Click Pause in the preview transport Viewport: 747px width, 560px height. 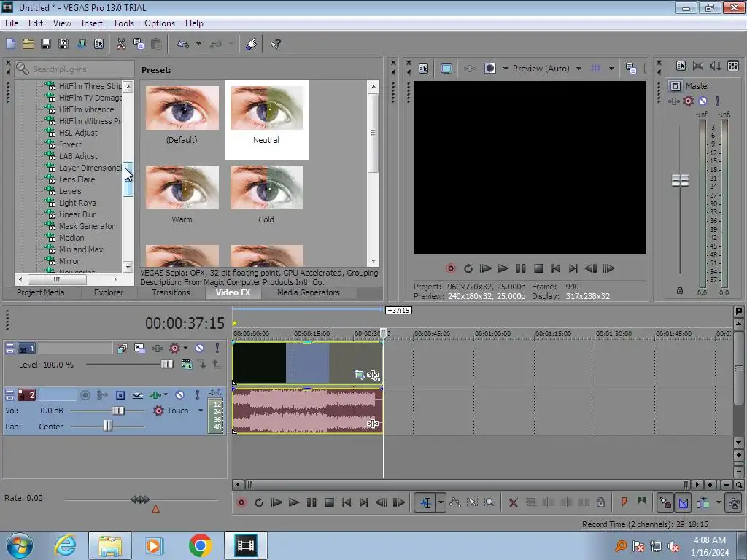pos(521,268)
